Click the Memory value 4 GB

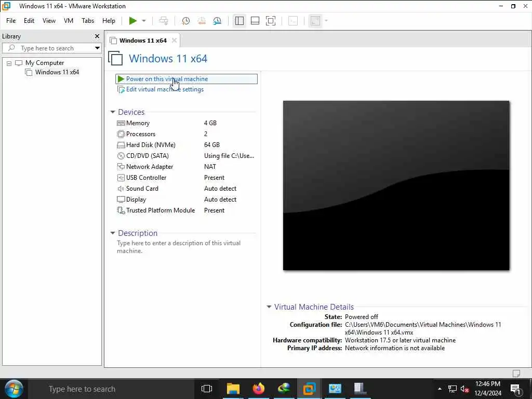point(210,123)
